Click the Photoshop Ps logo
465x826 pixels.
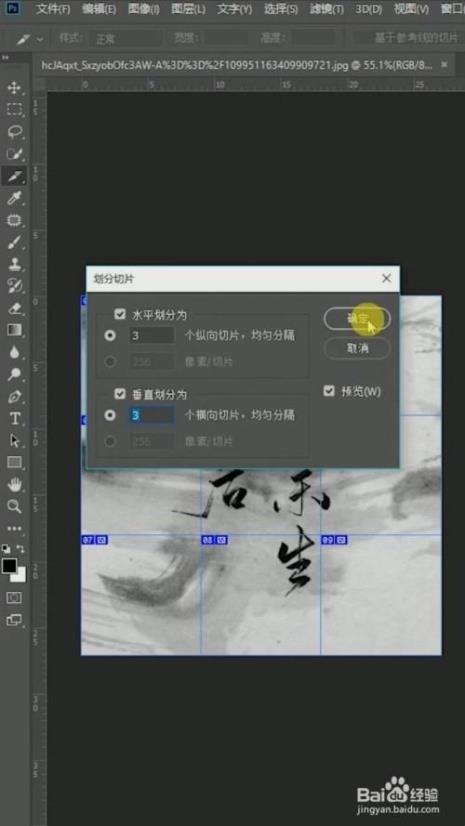(x=13, y=9)
